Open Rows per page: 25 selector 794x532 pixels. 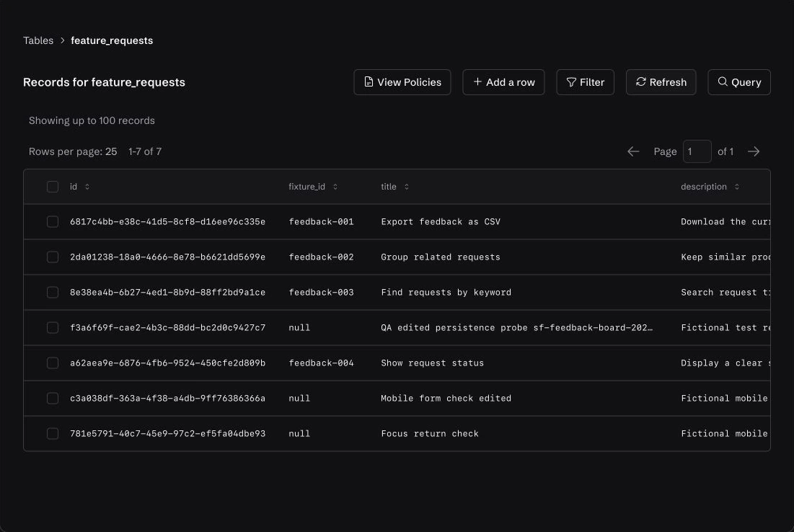[x=73, y=151]
